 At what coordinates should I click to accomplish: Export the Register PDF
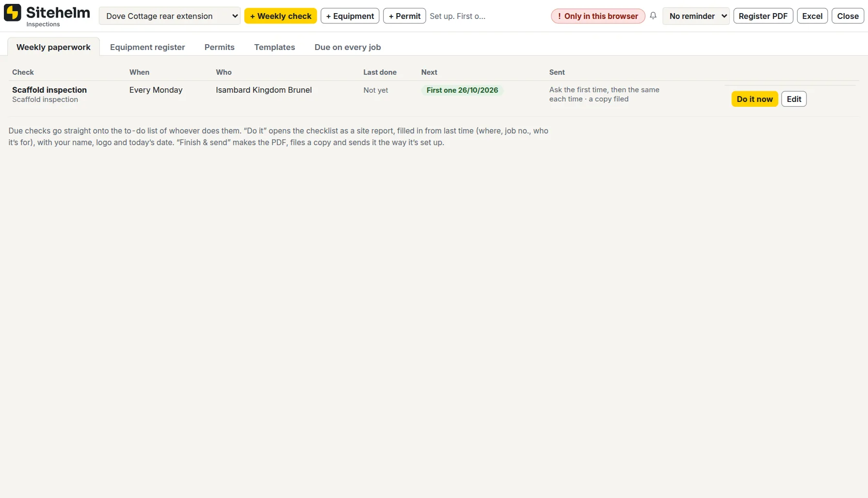pos(763,16)
